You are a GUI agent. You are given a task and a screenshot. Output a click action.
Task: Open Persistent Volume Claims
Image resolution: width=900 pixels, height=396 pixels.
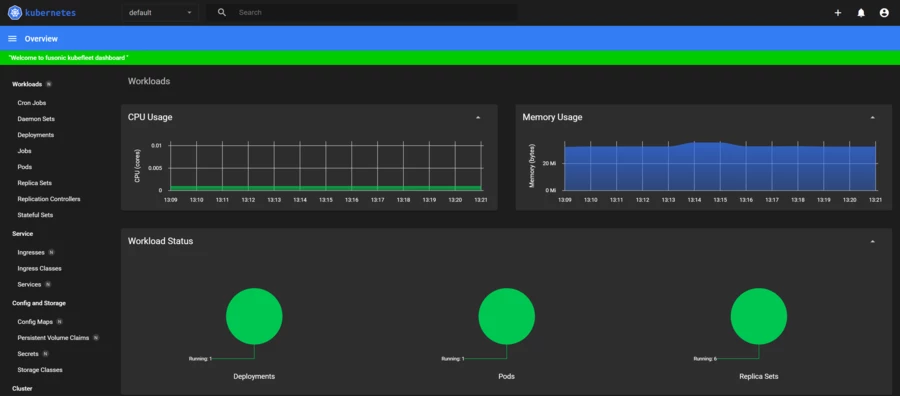pyautogui.click(x=53, y=338)
